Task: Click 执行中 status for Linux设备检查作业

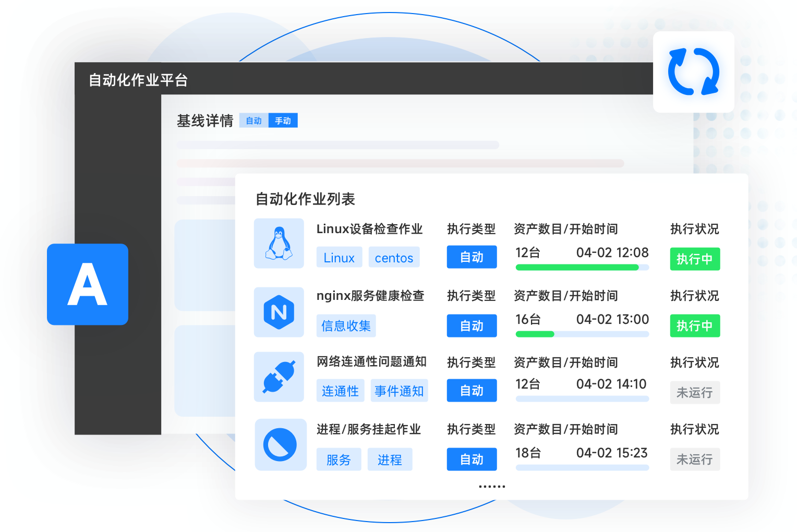Action: tap(695, 259)
